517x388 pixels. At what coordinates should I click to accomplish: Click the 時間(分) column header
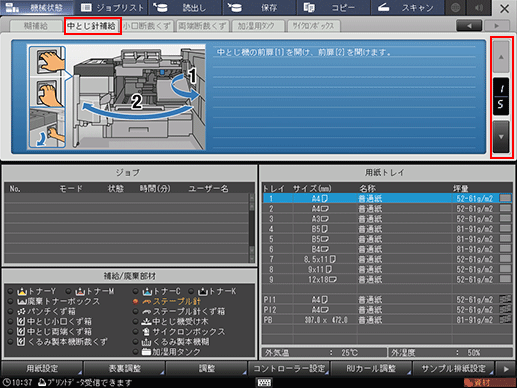(155, 189)
